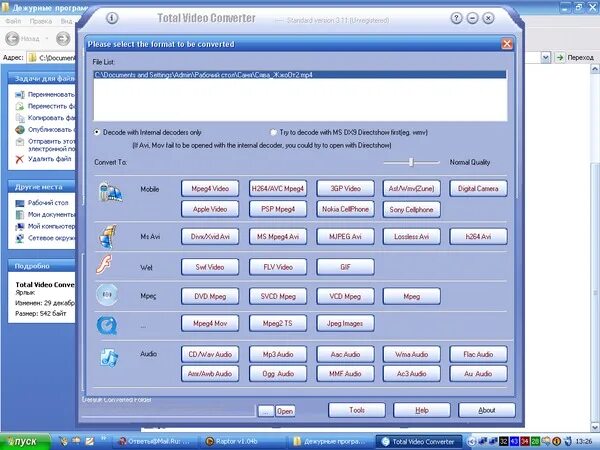Click the Start button on taskbar

pyautogui.click(x=25, y=441)
